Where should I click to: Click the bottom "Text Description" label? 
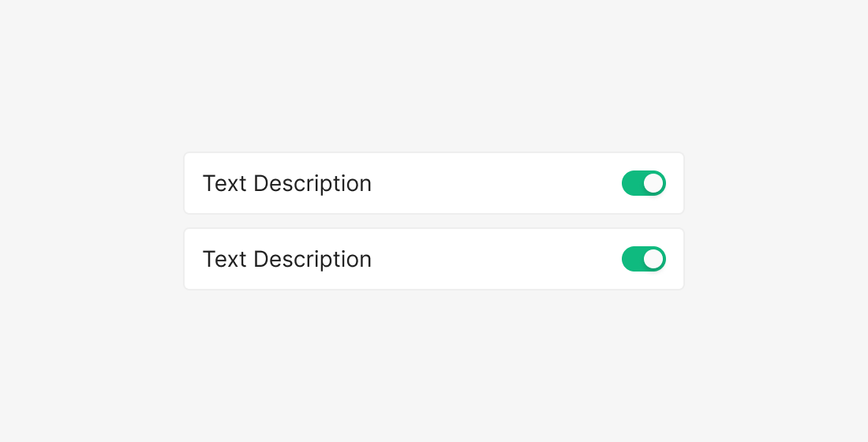286,259
